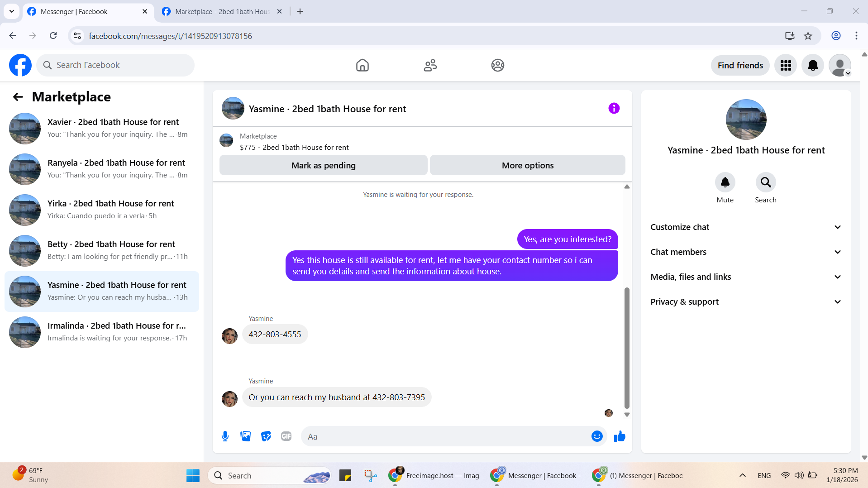Open the emoji picker smiley
Screen dimensions: 868x488
tap(597, 436)
